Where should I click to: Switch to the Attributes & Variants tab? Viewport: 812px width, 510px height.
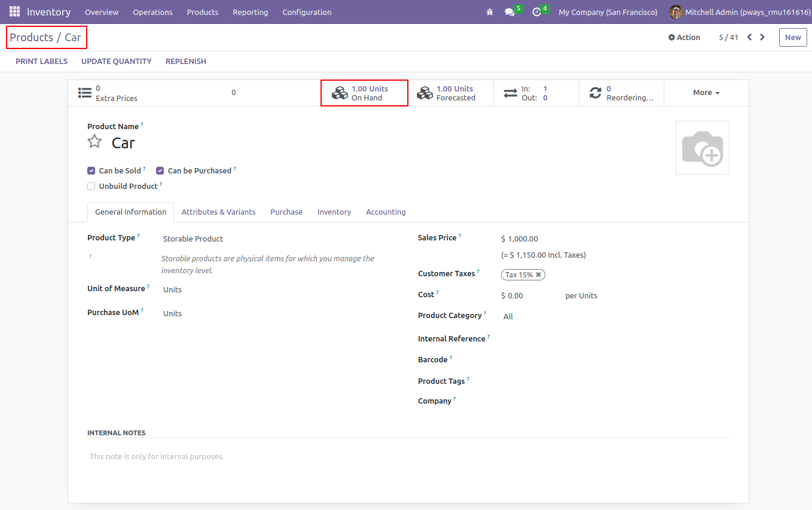coord(218,212)
